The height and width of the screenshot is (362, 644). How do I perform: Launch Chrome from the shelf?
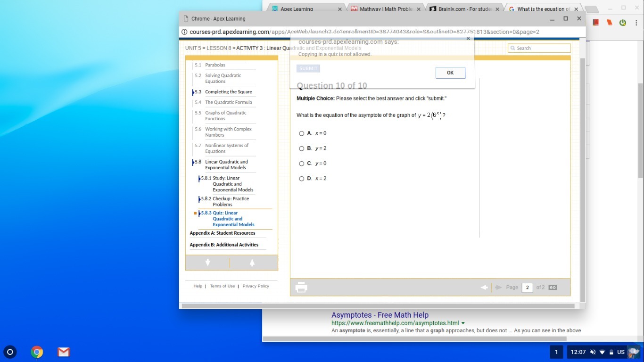pyautogui.click(x=37, y=352)
